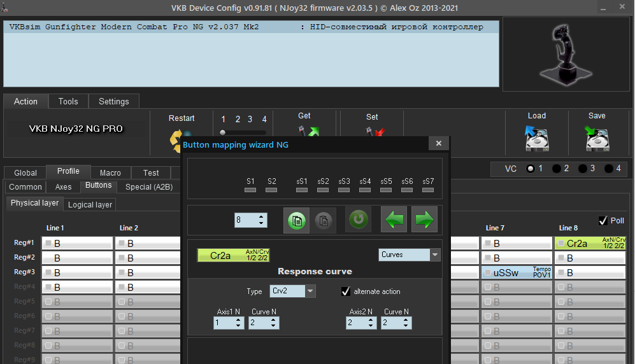
Task: Open the Curves function dropdown
Action: click(x=410, y=255)
